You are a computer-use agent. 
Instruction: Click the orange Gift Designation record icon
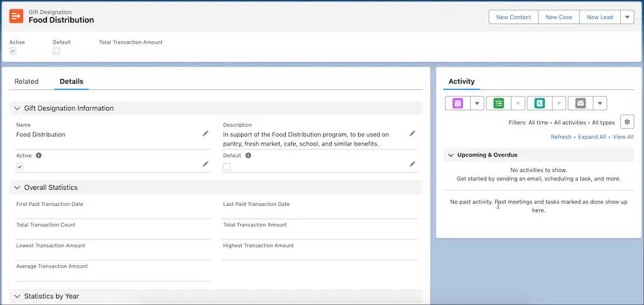pyautogui.click(x=17, y=16)
